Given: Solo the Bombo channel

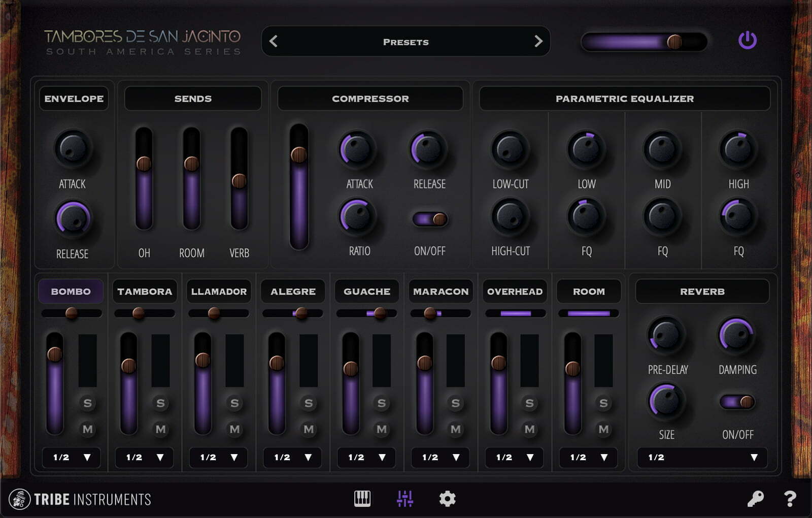Looking at the screenshot, I should (86, 403).
